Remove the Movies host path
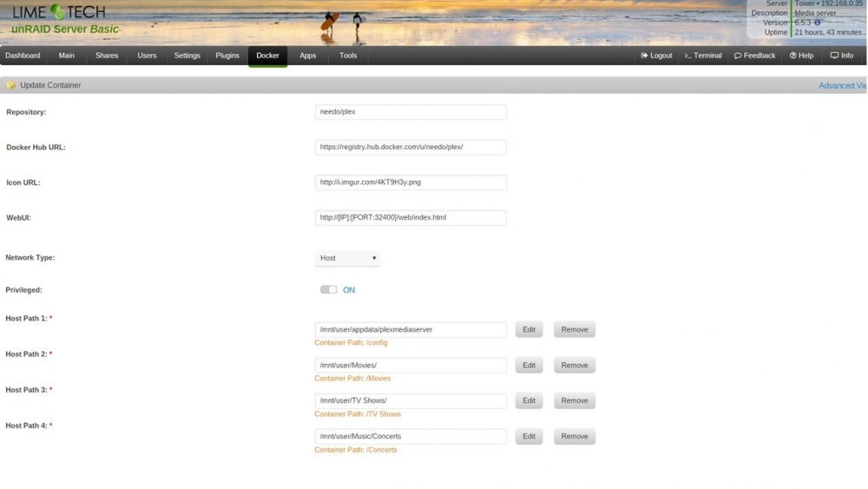Image resolution: width=868 pixels, height=489 pixels. click(575, 366)
